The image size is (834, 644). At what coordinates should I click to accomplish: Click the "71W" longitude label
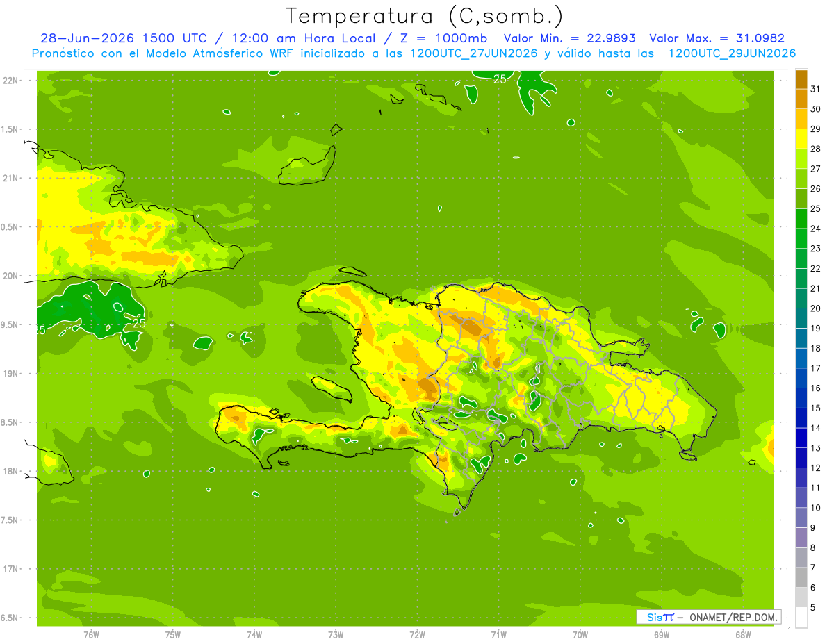498,635
